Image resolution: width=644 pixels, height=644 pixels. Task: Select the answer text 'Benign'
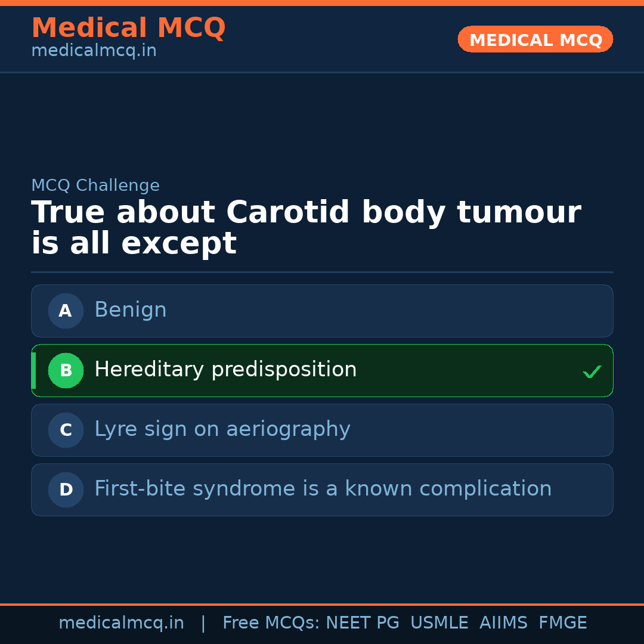(x=130, y=310)
